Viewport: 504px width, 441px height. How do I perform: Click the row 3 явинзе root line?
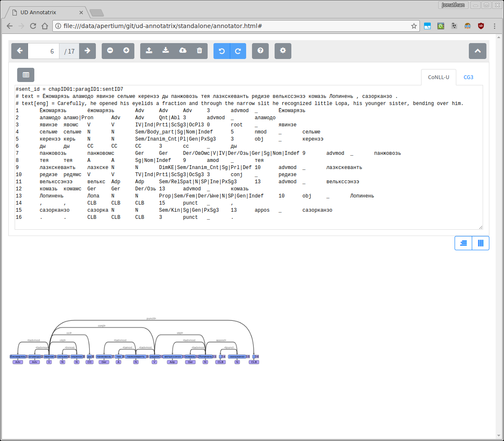156,125
